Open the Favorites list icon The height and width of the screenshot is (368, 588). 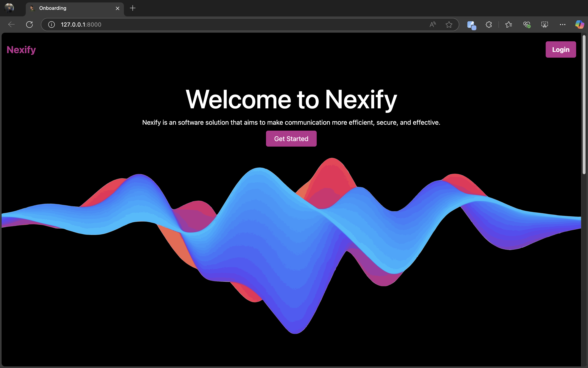click(x=509, y=24)
